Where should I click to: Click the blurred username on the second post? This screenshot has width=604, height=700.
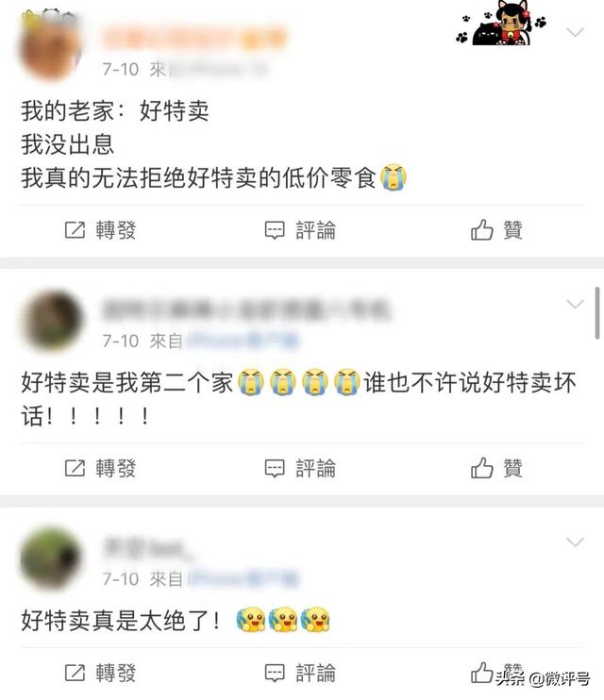click(246, 309)
